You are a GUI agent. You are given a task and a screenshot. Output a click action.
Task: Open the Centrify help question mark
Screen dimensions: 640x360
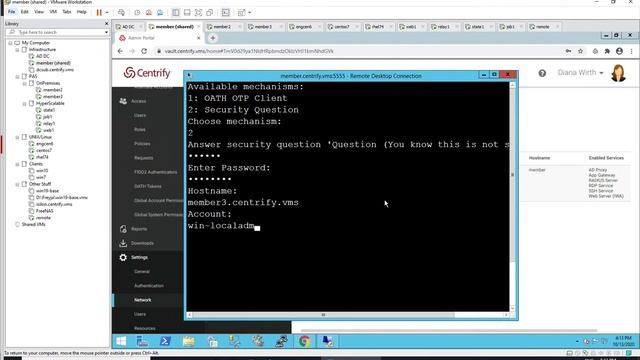coord(542,73)
